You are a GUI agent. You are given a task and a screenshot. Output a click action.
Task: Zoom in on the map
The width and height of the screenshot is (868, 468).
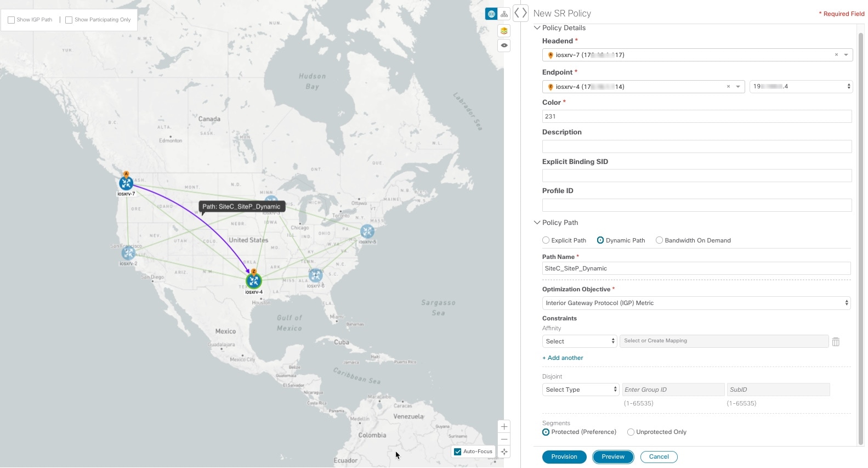(x=504, y=426)
